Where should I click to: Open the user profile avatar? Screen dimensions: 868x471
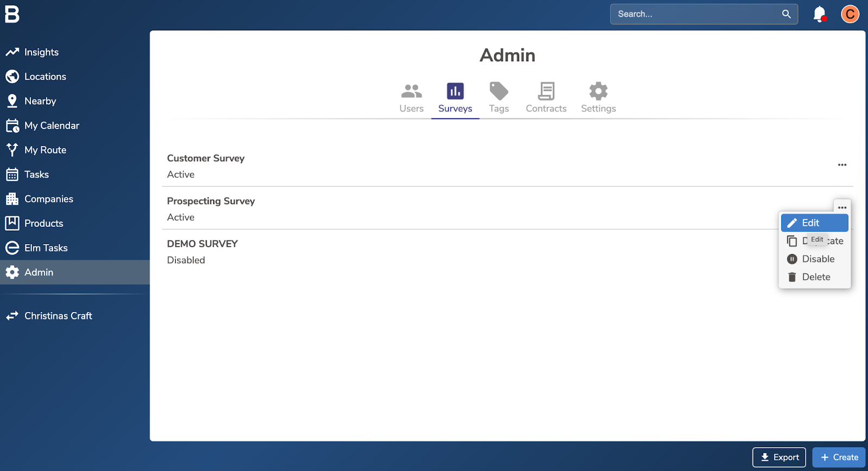[x=850, y=14]
